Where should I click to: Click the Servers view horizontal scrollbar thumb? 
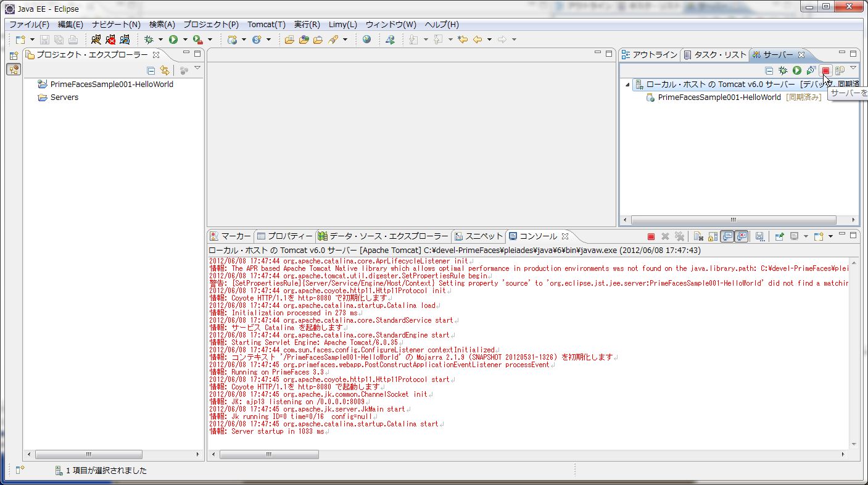tap(734, 220)
